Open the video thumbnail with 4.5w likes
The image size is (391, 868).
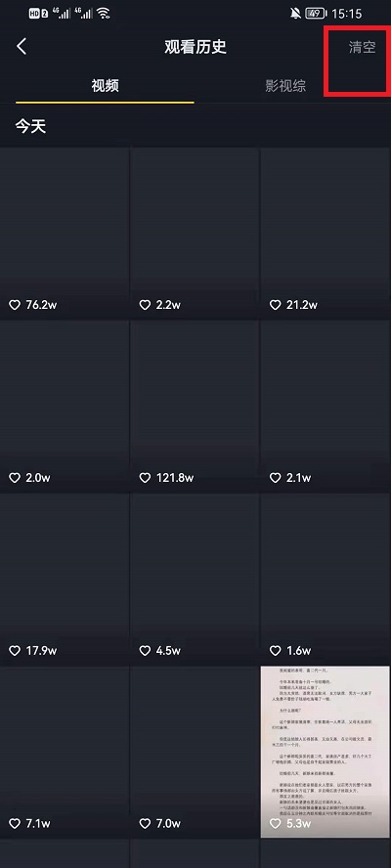(x=195, y=579)
